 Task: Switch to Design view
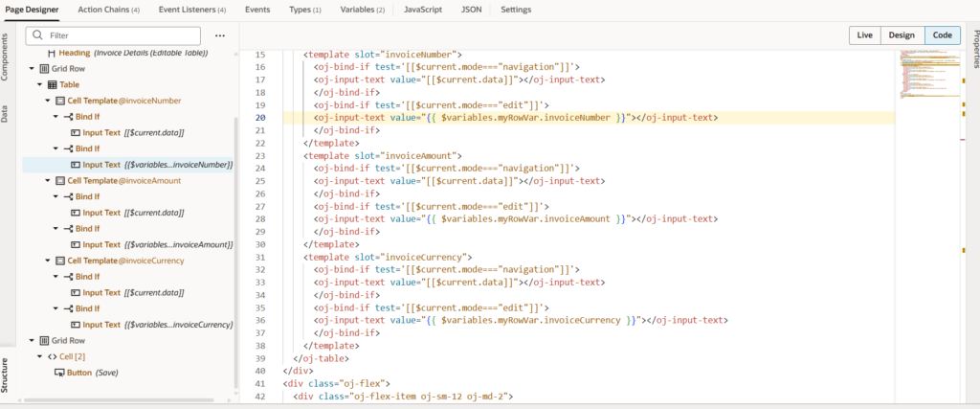901,35
